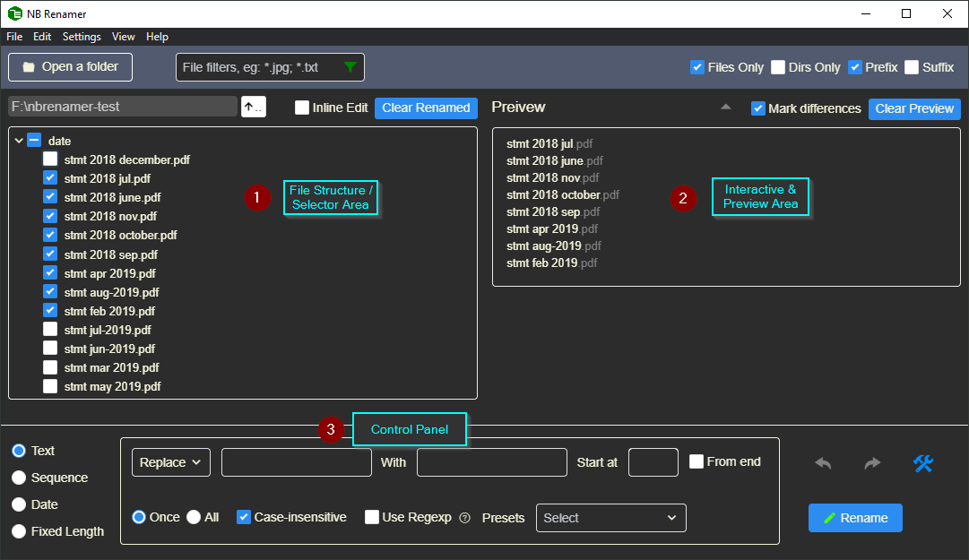Click the redo arrow icon
This screenshot has height=560, width=969.
point(872,463)
